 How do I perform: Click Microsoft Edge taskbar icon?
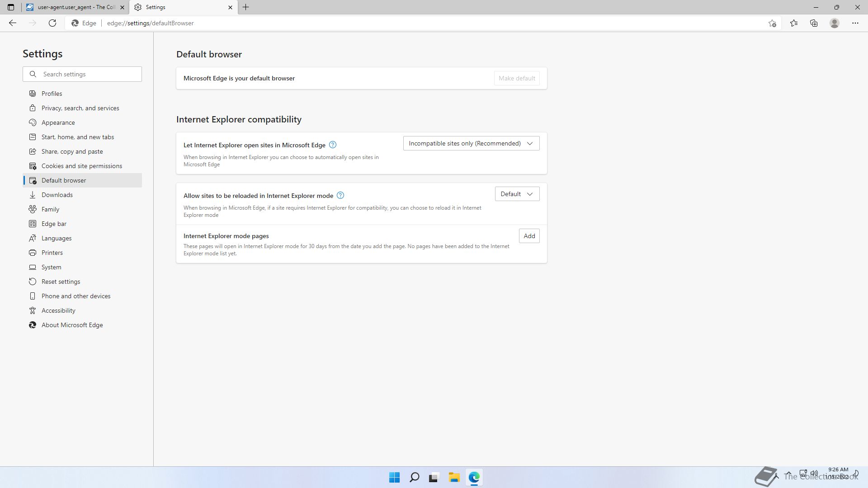[474, 477]
